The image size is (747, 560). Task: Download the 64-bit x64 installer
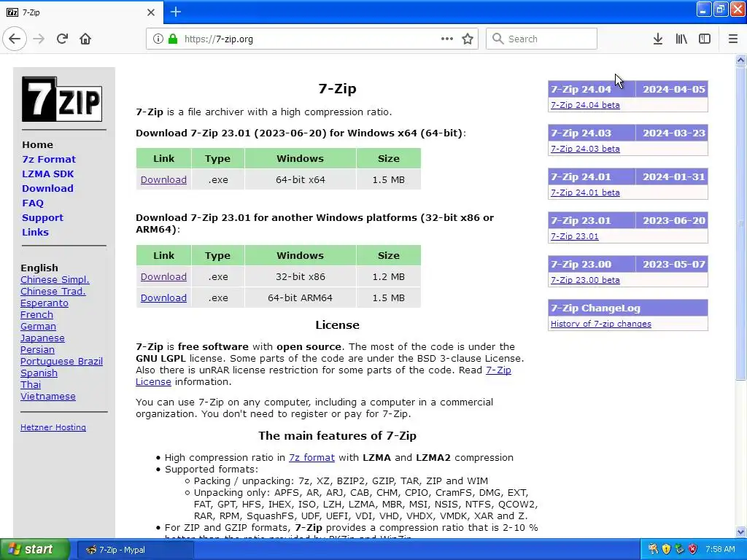[x=163, y=179]
